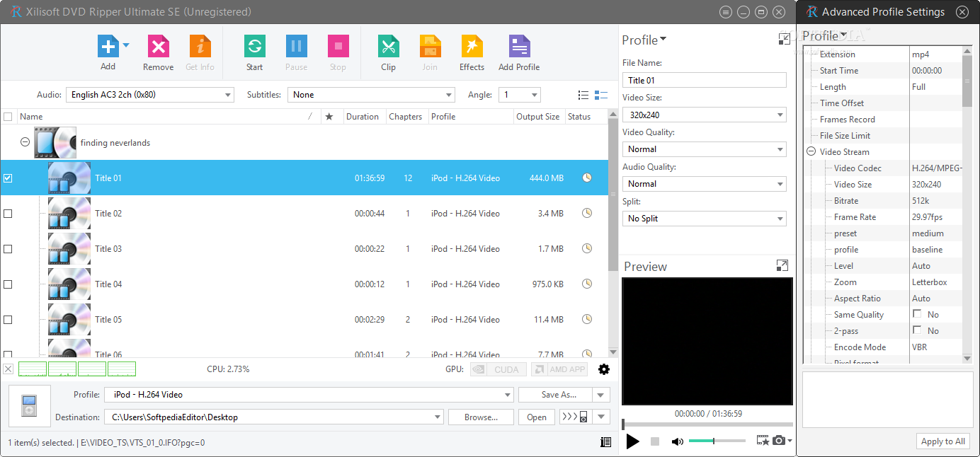
Task: Click the File Name field Title 01
Action: [705, 80]
